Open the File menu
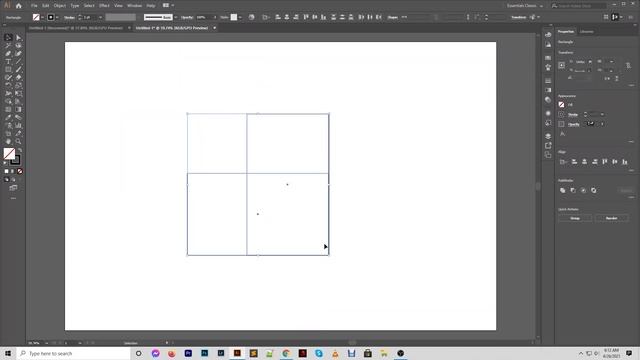This screenshot has height=360, width=640. [x=34, y=6]
